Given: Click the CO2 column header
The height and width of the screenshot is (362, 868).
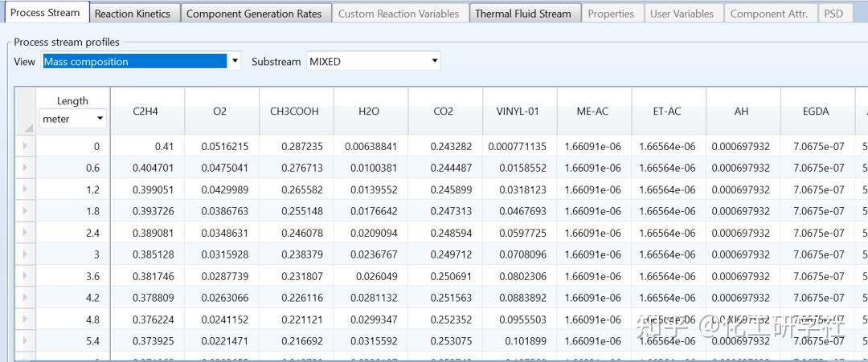Looking at the screenshot, I should pyautogui.click(x=445, y=111).
